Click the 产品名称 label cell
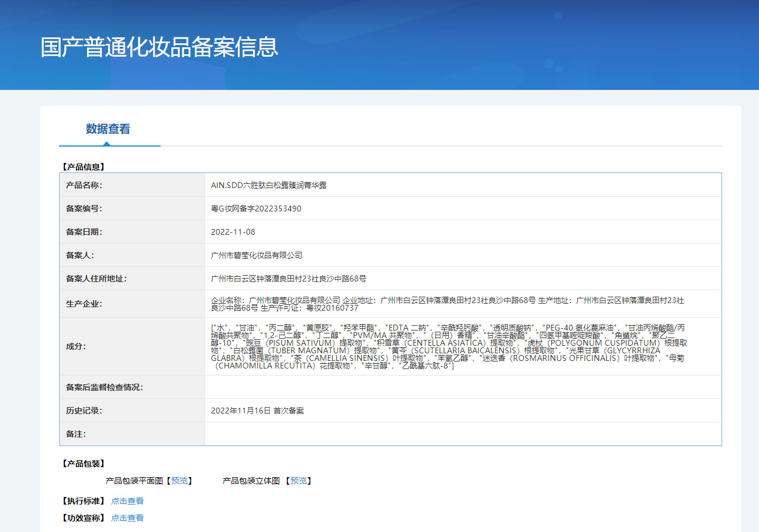The height and width of the screenshot is (532, 759). click(132, 185)
